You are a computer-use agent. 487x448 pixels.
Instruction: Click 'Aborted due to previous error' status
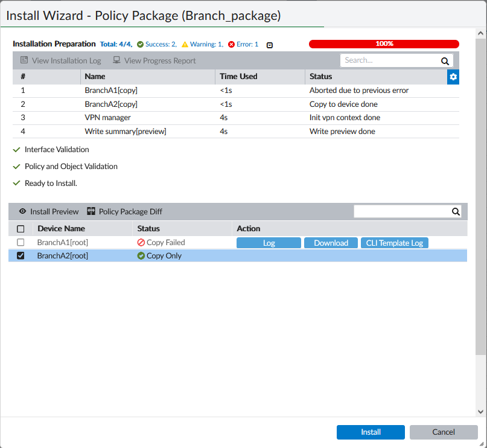pos(358,91)
